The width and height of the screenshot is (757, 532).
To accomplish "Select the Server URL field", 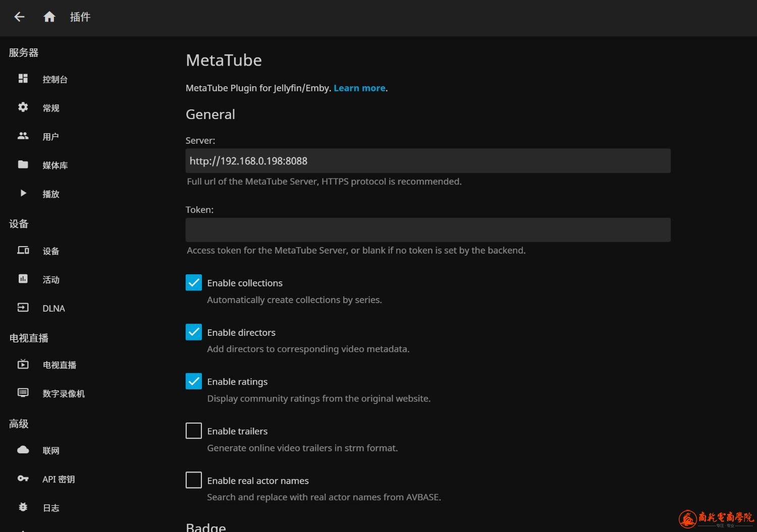I will coord(428,160).
